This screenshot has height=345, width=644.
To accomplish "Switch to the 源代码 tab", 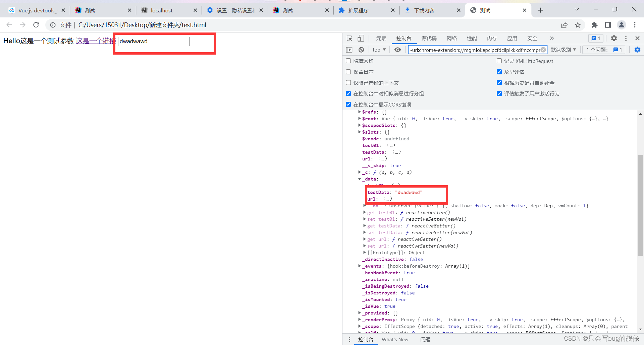I will (x=429, y=38).
